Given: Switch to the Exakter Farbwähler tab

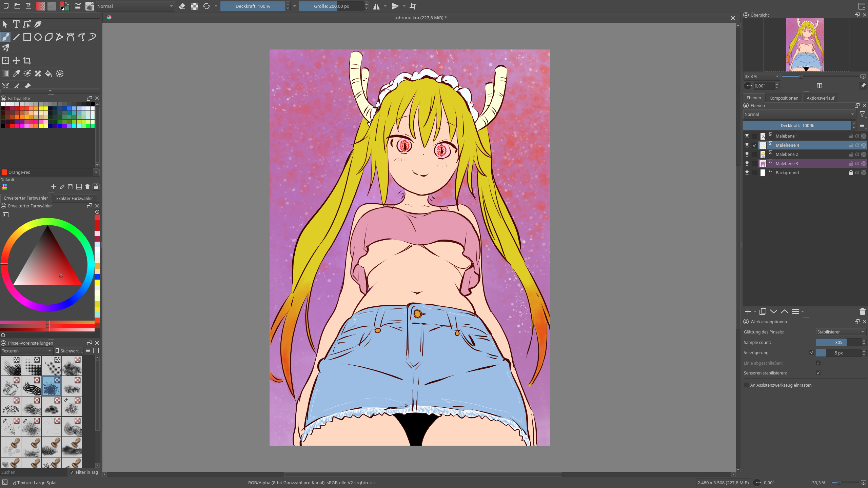Looking at the screenshot, I should pyautogui.click(x=75, y=198).
